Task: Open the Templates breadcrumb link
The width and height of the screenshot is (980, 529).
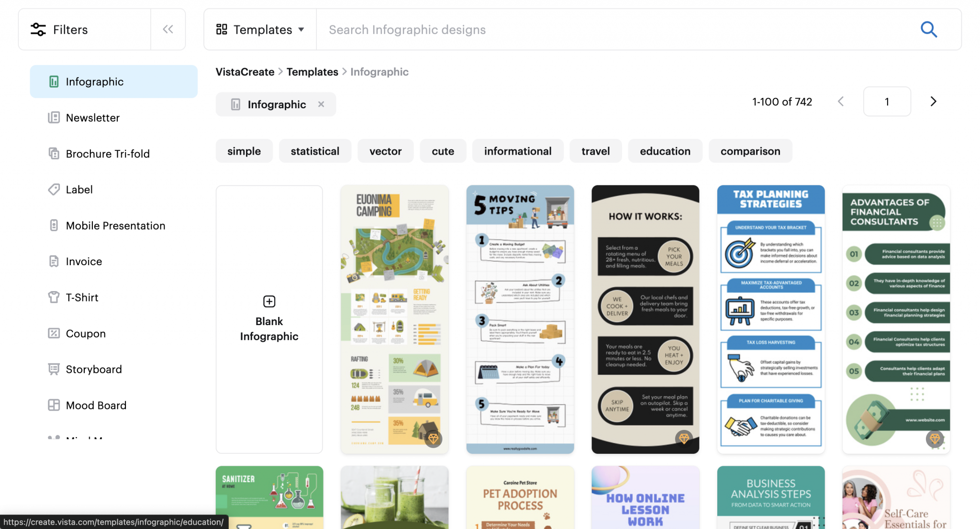Action: (312, 72)
